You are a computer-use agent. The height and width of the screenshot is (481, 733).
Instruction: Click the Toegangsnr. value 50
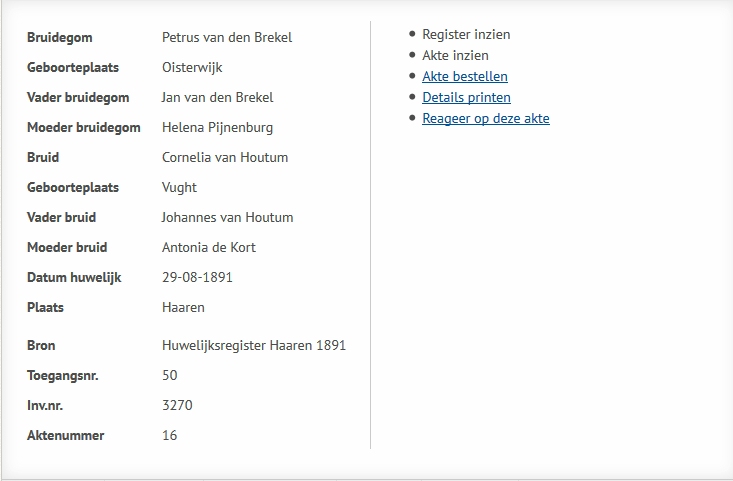(170, 375)
